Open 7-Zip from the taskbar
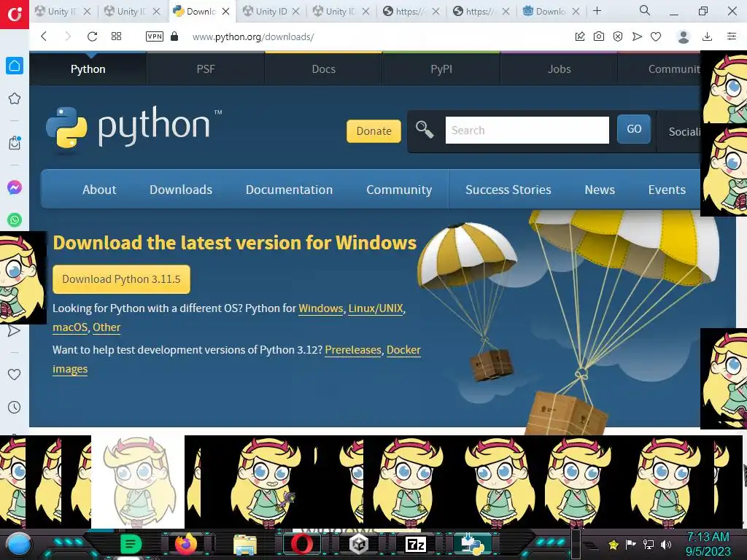Image resolution: width=747 pixels, height=560 pixels. pos(415,544)
